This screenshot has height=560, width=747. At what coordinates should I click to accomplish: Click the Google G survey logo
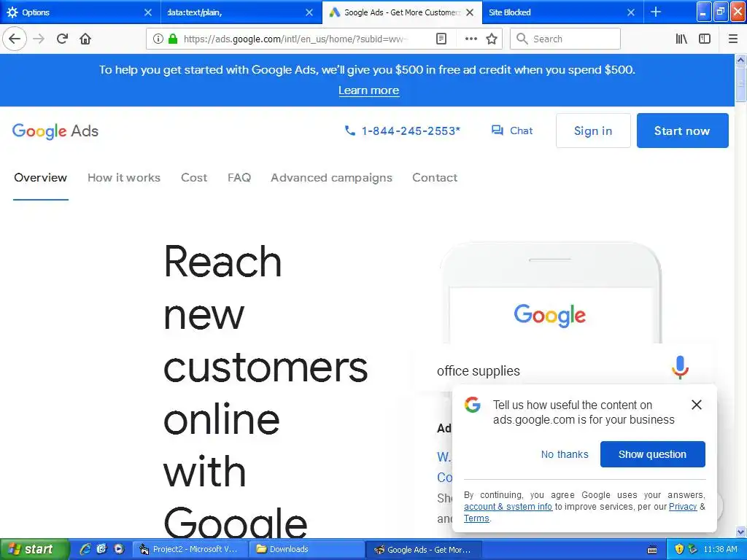(x=473, y=405)
